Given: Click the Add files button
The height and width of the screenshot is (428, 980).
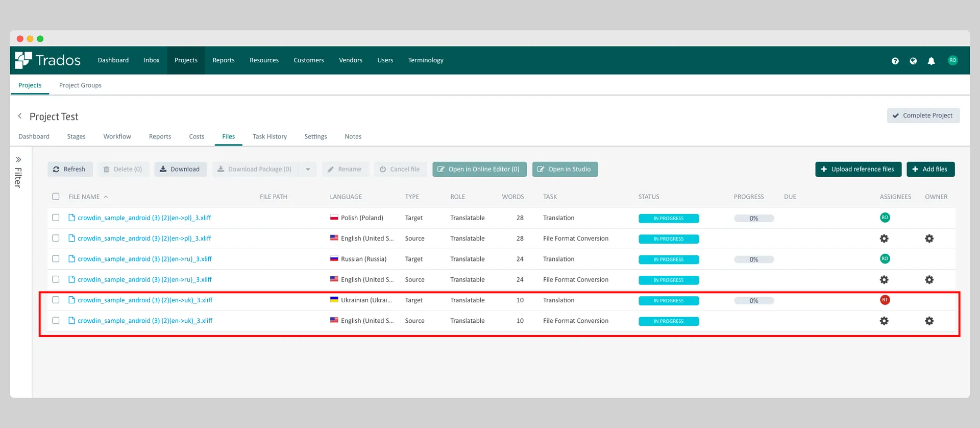Looking at the screenshot, I should [x=930, y=170].
